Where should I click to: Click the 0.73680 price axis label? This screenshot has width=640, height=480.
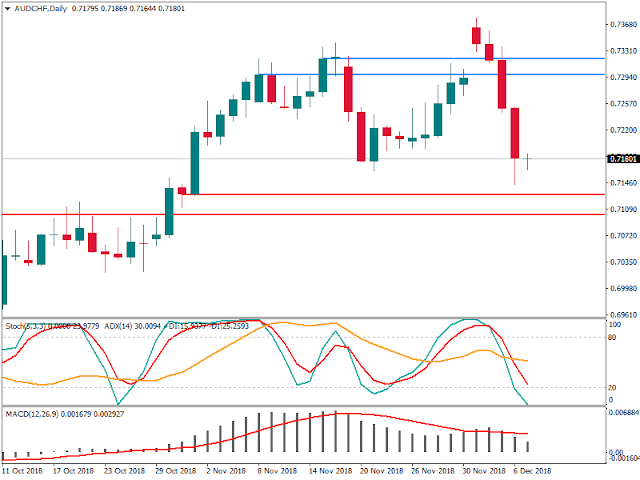coord(623,24)
